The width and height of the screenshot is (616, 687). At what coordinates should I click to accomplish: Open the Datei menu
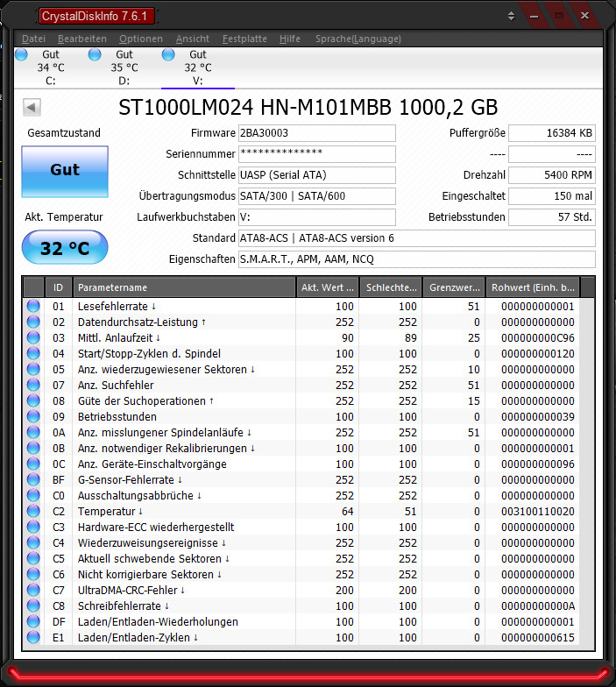pyautogui.click(x=33, y=39)
